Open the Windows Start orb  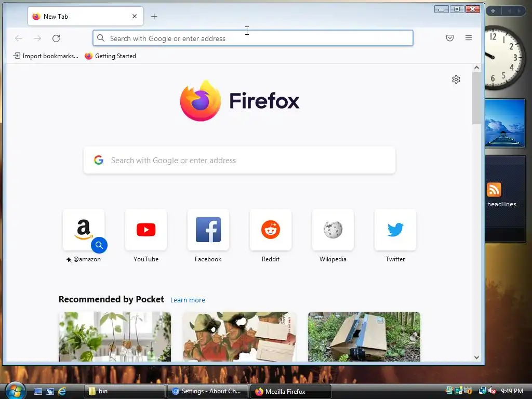point(15,391)
